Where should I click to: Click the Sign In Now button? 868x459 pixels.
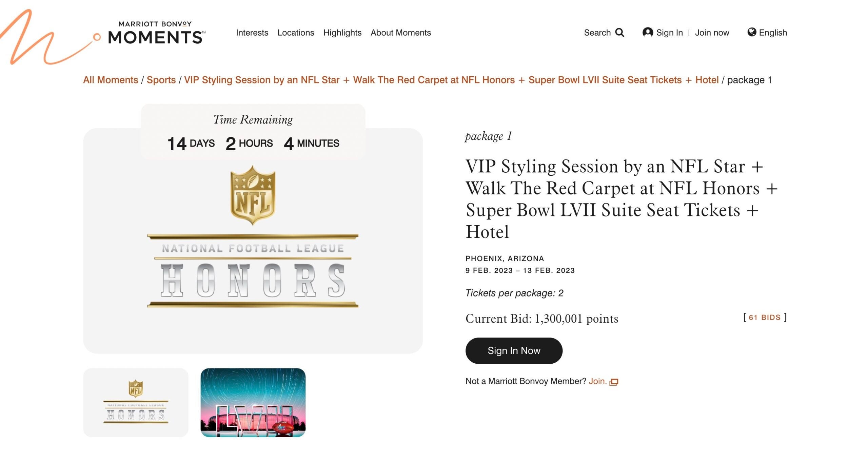click(514, 350)
